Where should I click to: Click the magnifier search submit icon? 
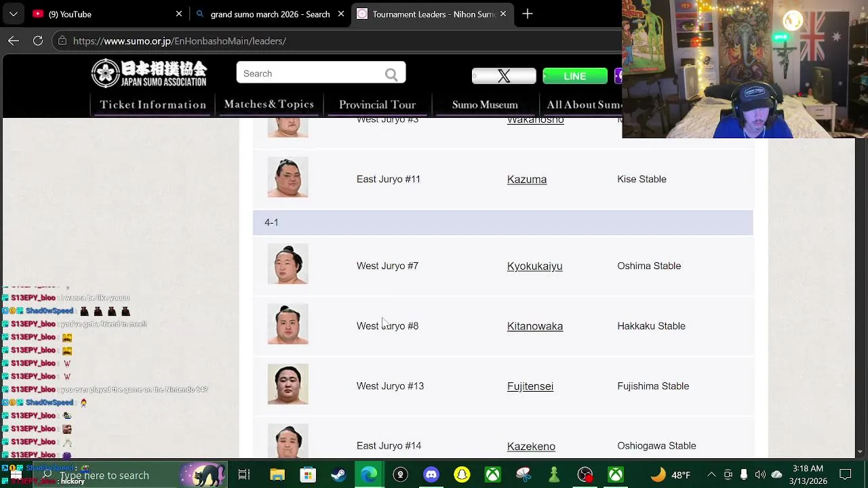391,74
